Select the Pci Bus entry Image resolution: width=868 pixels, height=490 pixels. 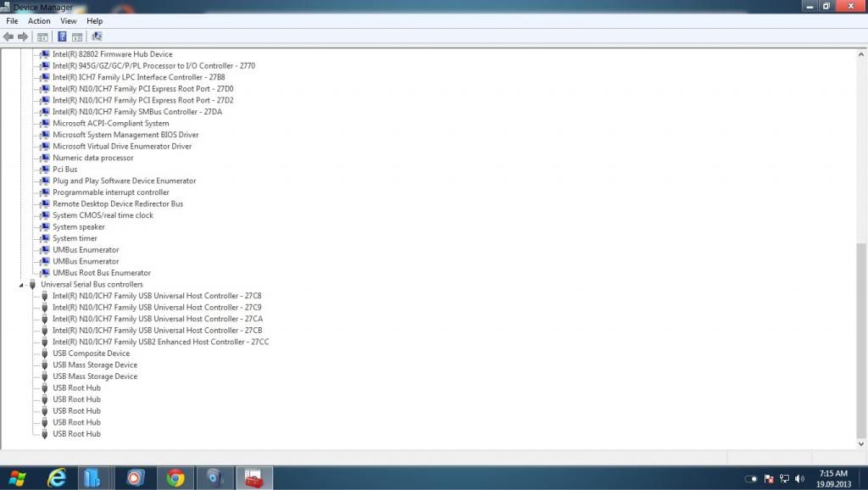click(x=64, y=170)
